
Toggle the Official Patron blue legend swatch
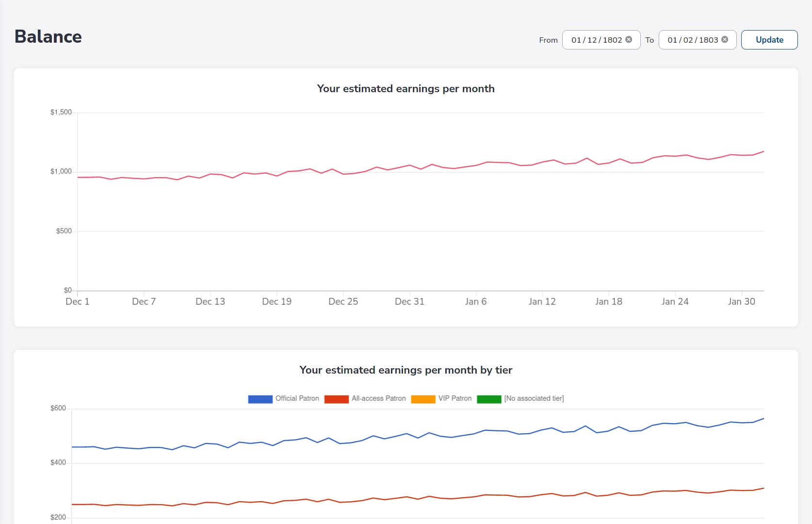coord(260,399)
